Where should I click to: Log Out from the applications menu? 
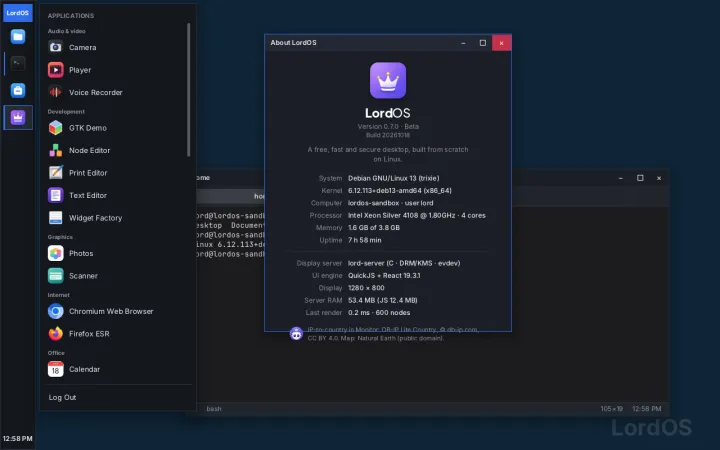(62, 397)
